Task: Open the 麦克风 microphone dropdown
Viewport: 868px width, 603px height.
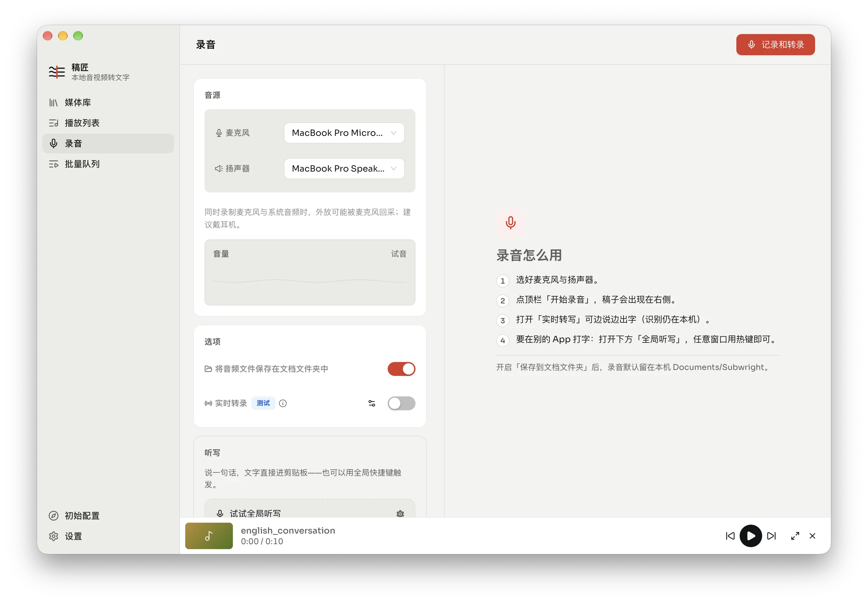Action: pos(344,133)
